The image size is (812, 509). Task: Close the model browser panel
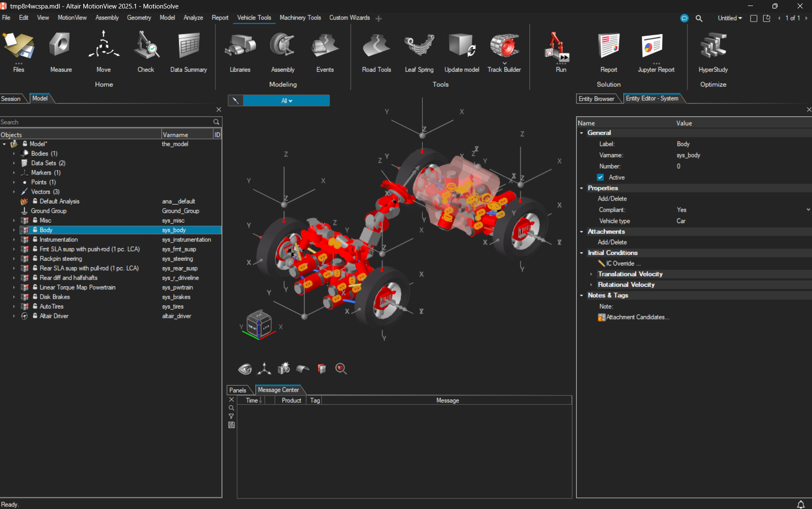(x=218, y=110)
